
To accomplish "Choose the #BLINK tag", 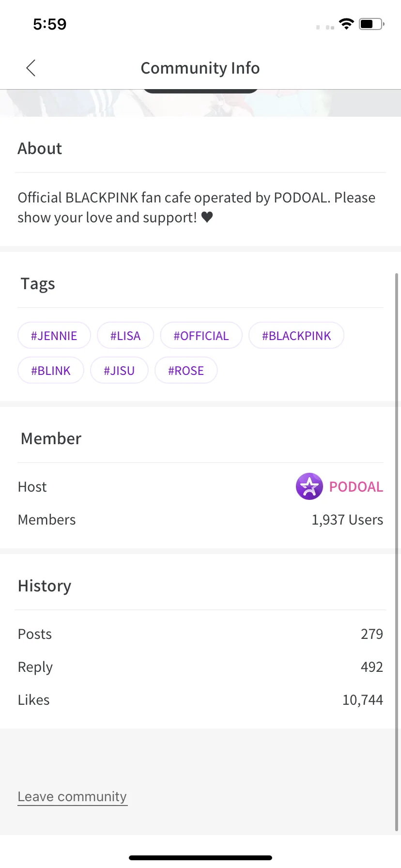I will pos(50,371).
